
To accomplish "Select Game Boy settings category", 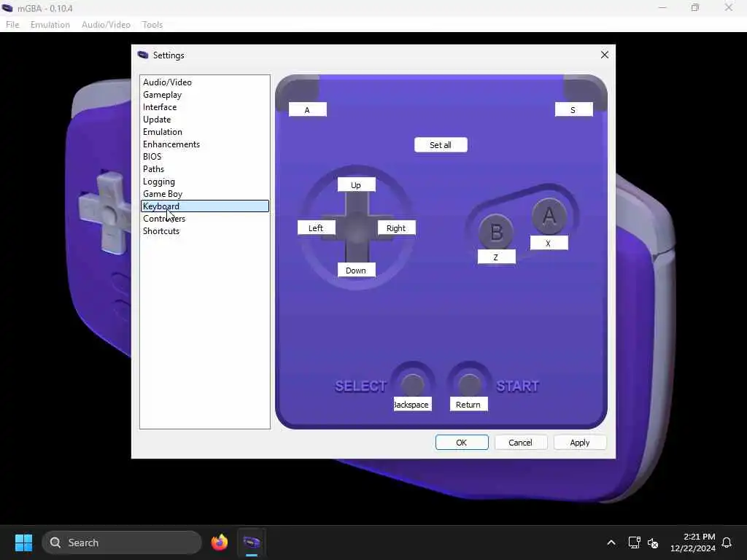I will 205,194.
